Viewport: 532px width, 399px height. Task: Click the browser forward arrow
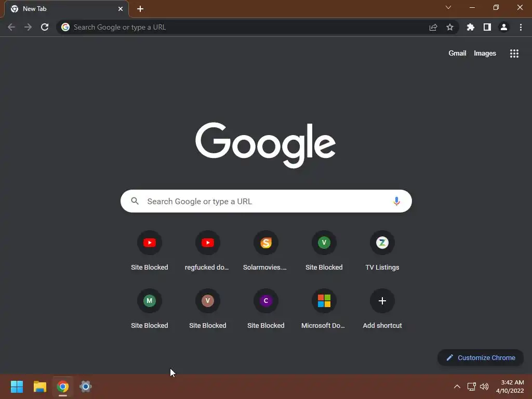pyautogui.click(x=28, y=27)
